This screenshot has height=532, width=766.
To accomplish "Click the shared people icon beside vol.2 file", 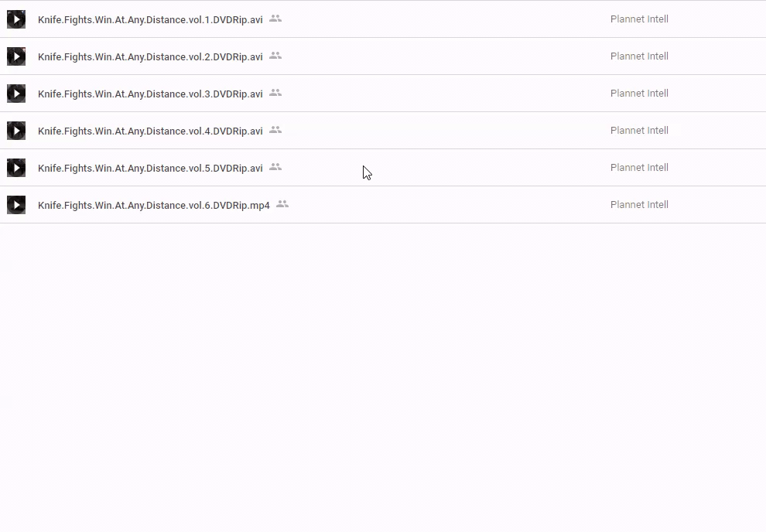I will tap(275, 56).
